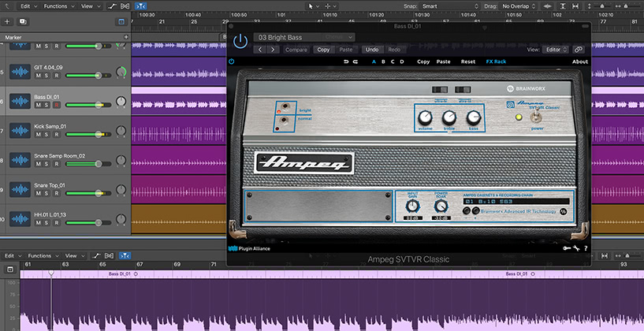The height and width of the screenshot is (331, 644).
Task: Open the plugin About page
Action: 580,61
